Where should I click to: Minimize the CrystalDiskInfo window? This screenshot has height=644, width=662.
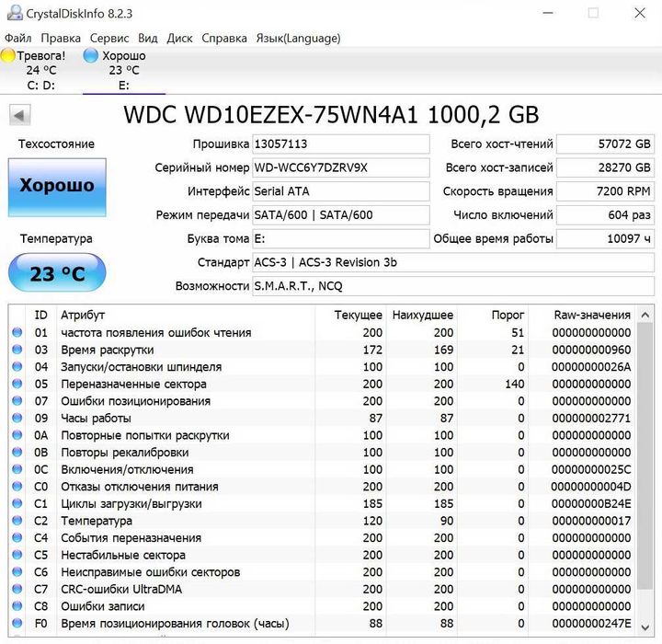pos(548,13)
